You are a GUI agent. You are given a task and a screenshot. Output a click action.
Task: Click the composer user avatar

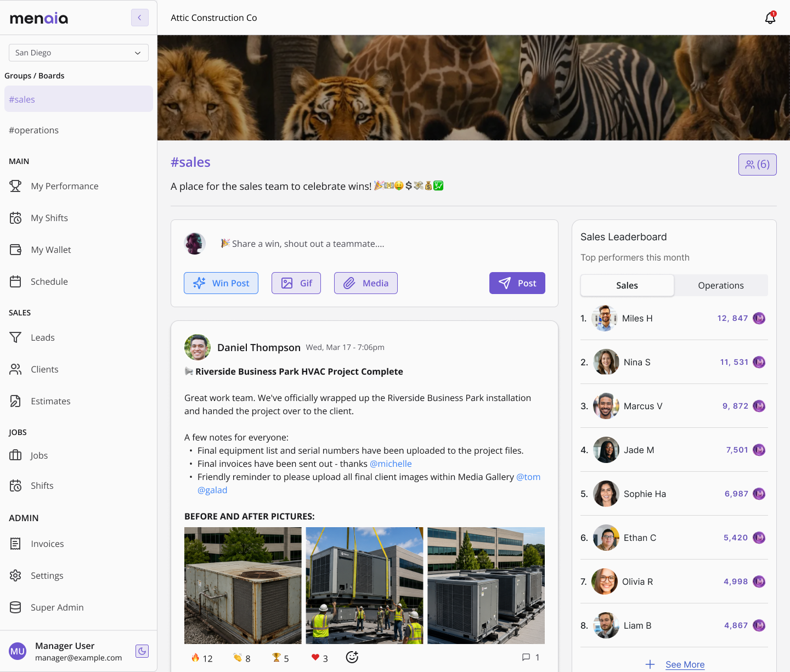coord(195,244)
